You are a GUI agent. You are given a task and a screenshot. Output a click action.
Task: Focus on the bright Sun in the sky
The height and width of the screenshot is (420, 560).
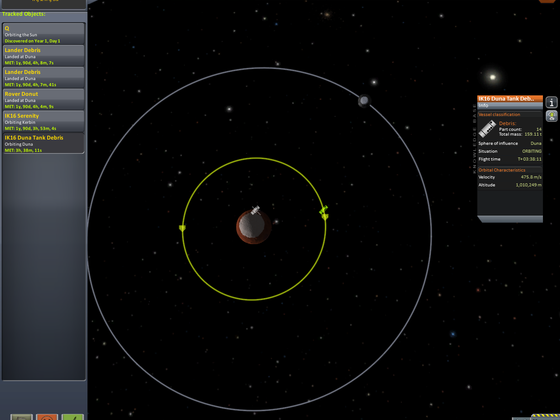pos(493,77)
